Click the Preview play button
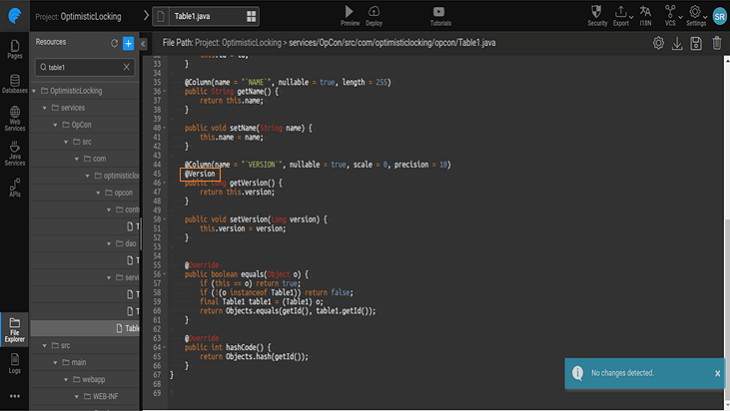 [x=350, y=13]
